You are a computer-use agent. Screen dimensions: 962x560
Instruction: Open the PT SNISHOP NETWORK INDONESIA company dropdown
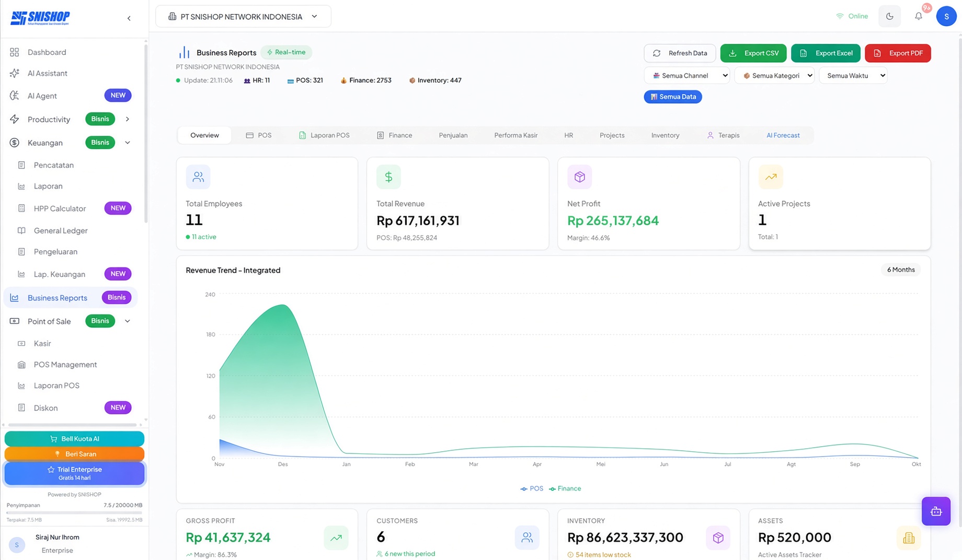243,17
